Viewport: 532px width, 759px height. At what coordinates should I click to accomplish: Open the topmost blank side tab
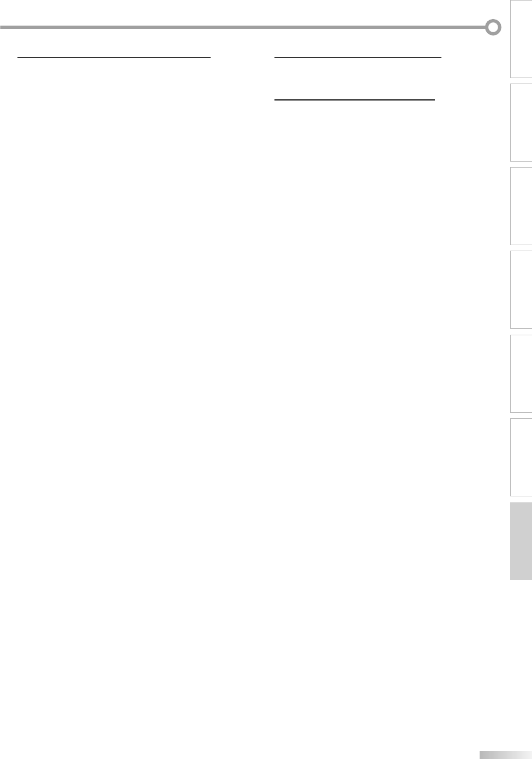click(521, 39)
